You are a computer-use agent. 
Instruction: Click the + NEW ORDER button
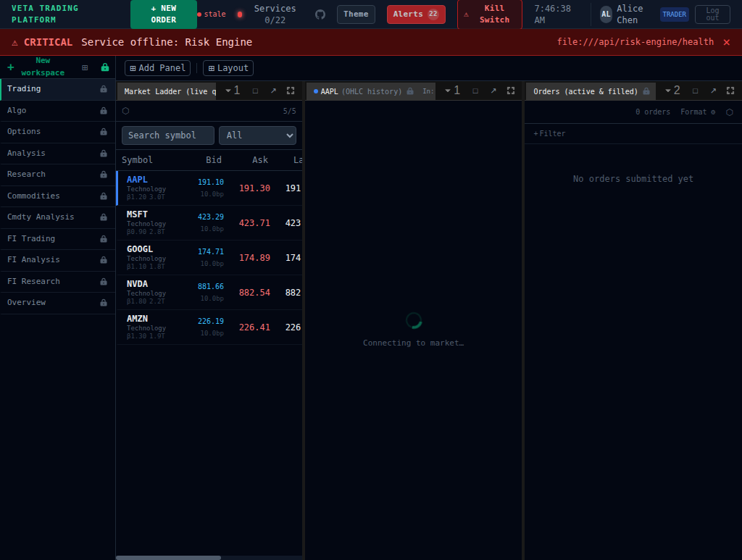tap(163, 14)
